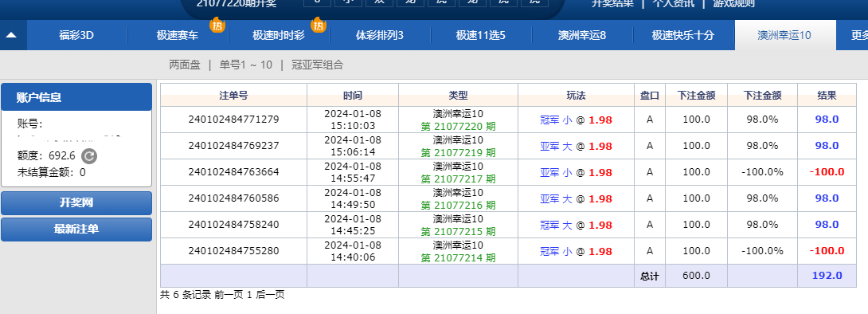Image resolution: width=868 pixels, height=314 pixels.
Task: Refresh the 额度 balance with circular arrow icon
Action: point(89,156)
